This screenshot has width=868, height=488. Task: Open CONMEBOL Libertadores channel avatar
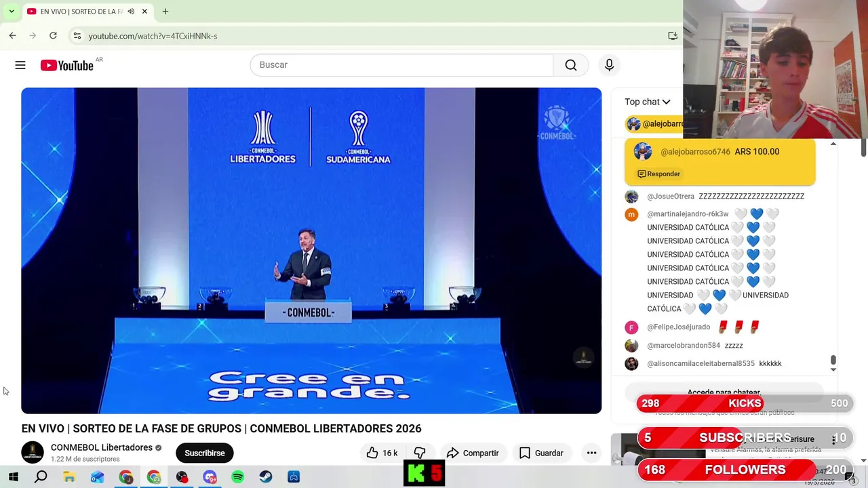coord(33,452)
